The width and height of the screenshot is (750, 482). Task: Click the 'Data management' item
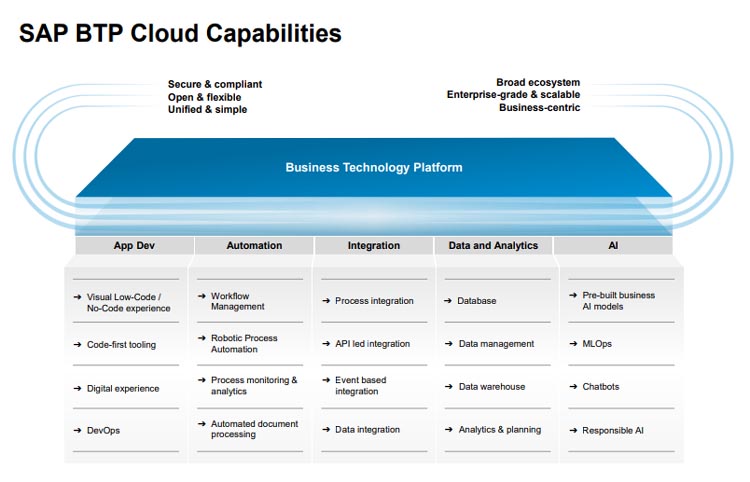(x=496, y=344)
